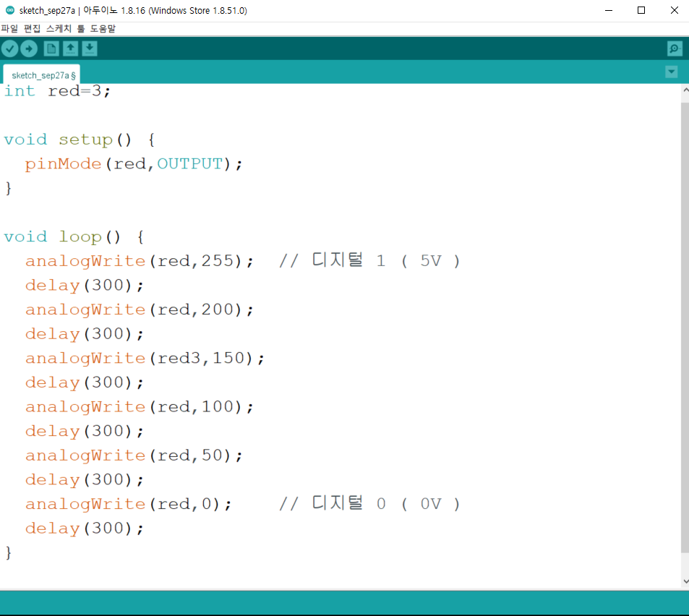Click on 'int red=3;' line
The width and height of the screenshot is (689, 616).
(57, 91)
